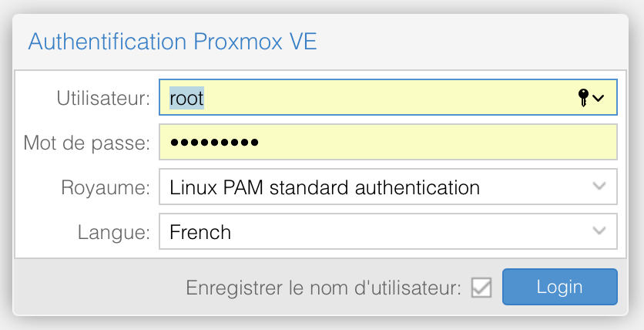Click the French value in Langue box

click(200, 231)
